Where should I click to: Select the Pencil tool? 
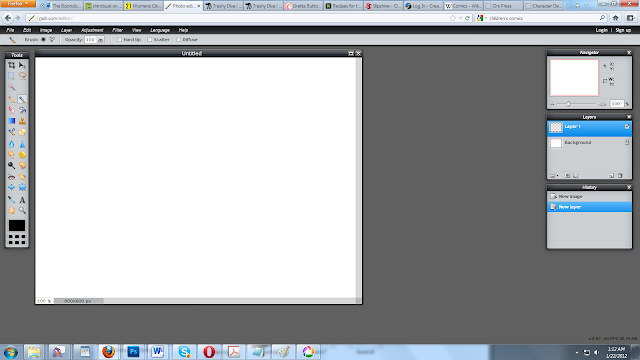click(x=11, y=99)
